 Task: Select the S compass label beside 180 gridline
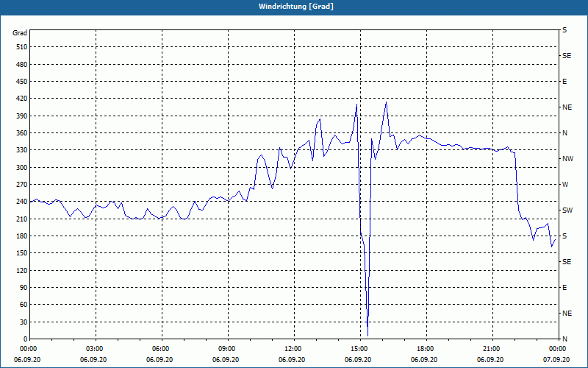[x=564, y=236]
